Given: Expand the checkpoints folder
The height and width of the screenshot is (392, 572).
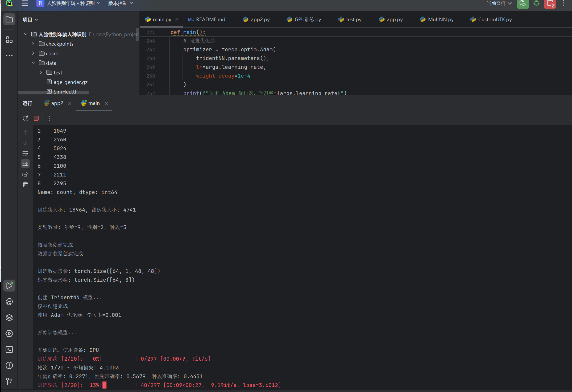Looking at the screenshot, I should pyautogui.click(x=33, y=44).
